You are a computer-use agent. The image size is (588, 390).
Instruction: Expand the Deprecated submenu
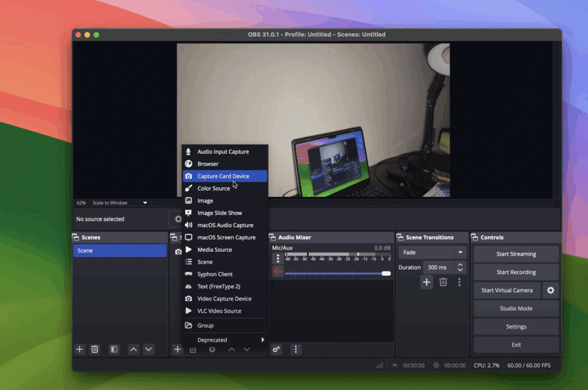coord(225,340)
